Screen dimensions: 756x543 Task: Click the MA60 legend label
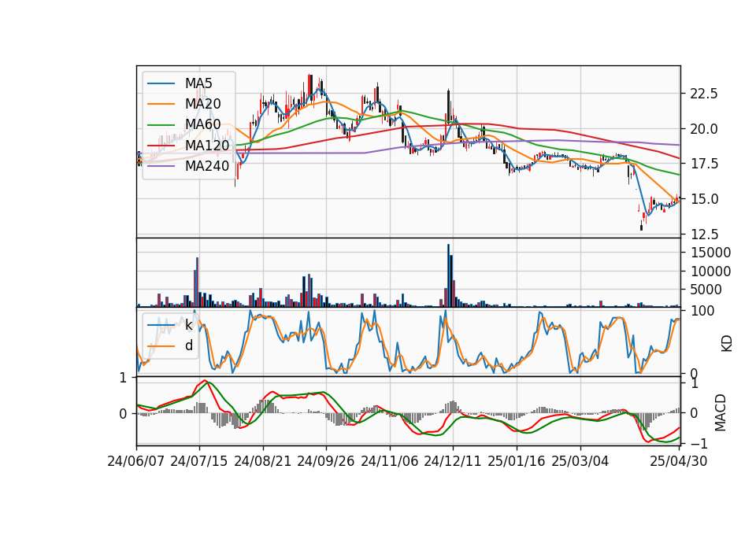(203, 125)
